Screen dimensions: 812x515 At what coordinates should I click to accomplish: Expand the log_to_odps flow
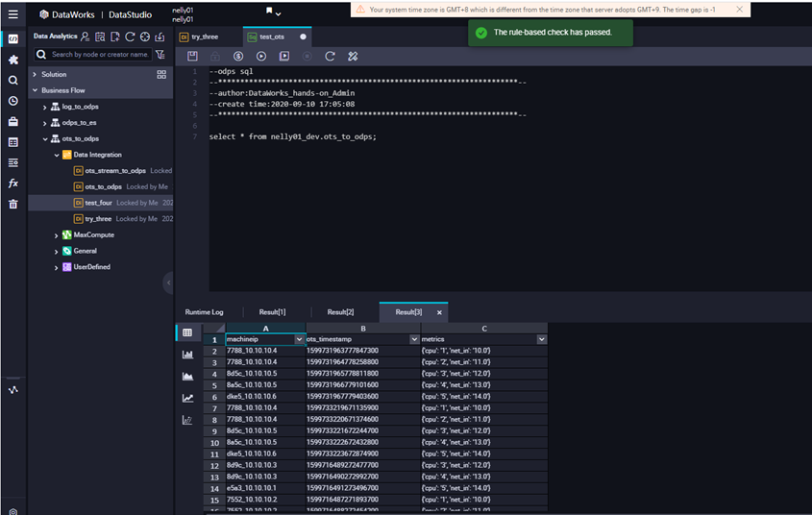click(x=44, y=108)
